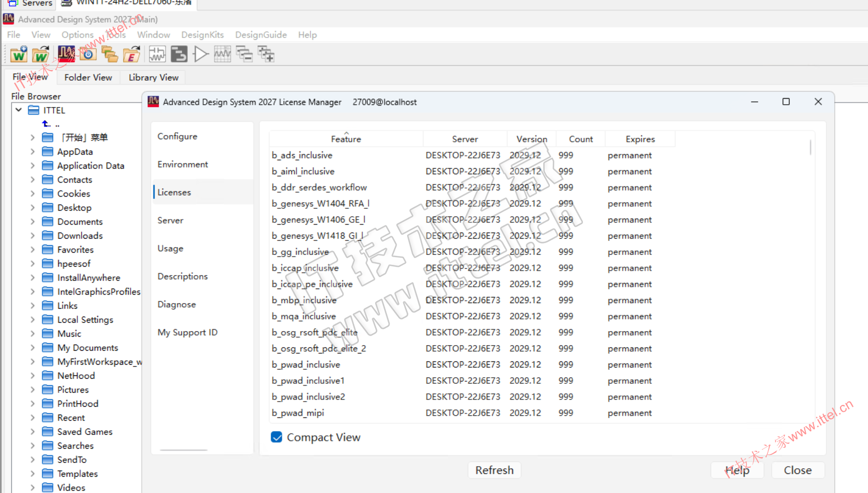
Task: Click the stacked windows plus toolbar icon
Action: [x=266, y=54]
